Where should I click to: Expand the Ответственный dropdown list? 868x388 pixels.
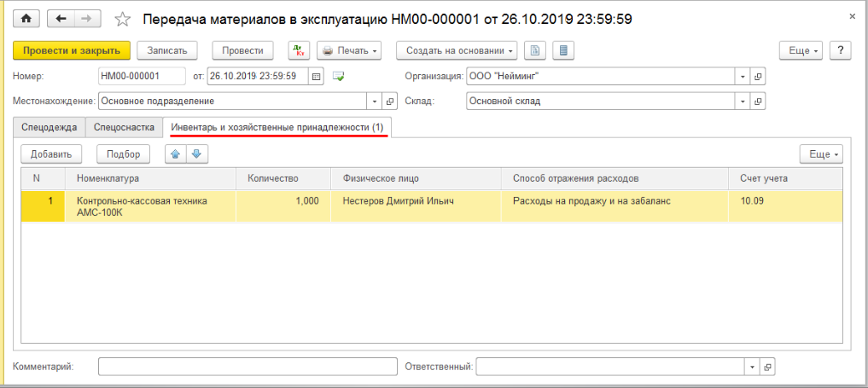[x=752, y=367]
